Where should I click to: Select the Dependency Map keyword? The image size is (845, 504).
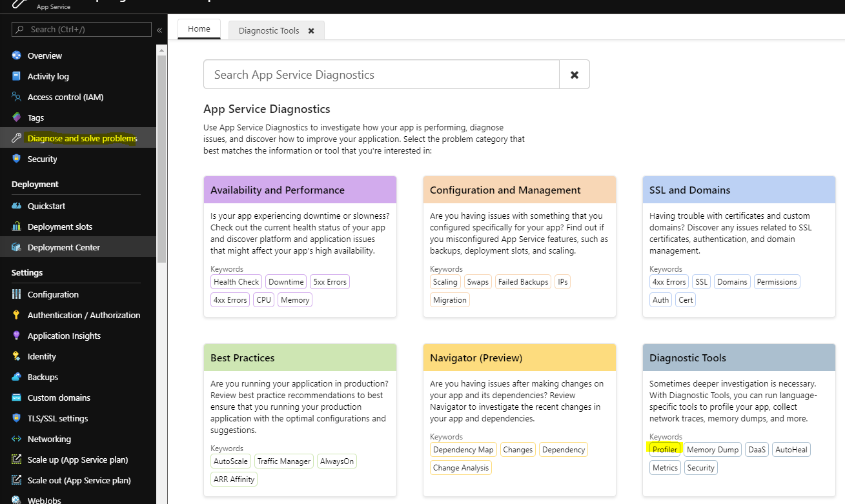(463, 450)
